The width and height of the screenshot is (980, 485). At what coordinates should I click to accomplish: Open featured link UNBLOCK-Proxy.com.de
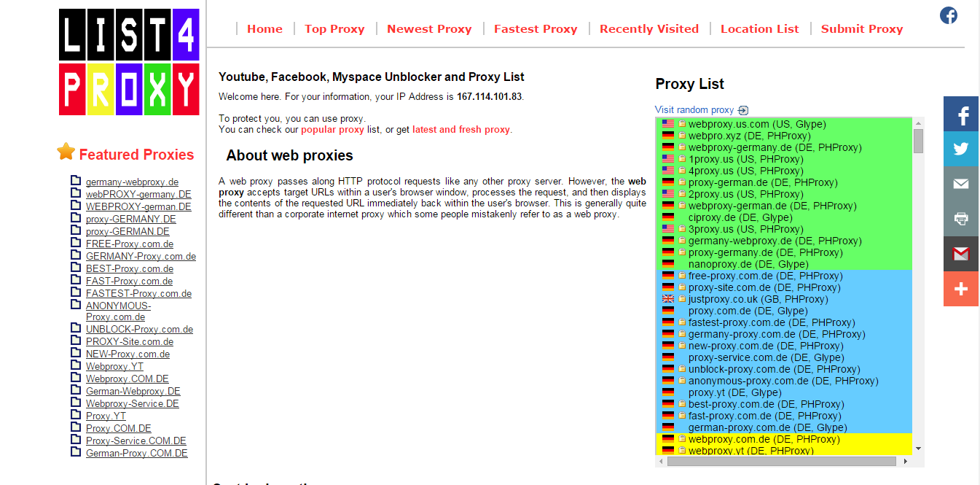click(x=139, y=330)
